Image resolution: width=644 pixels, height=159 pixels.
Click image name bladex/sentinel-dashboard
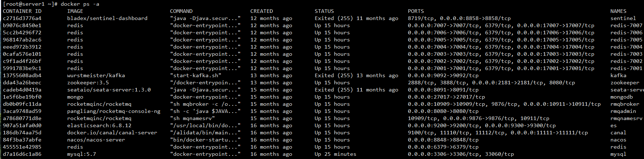107,18
